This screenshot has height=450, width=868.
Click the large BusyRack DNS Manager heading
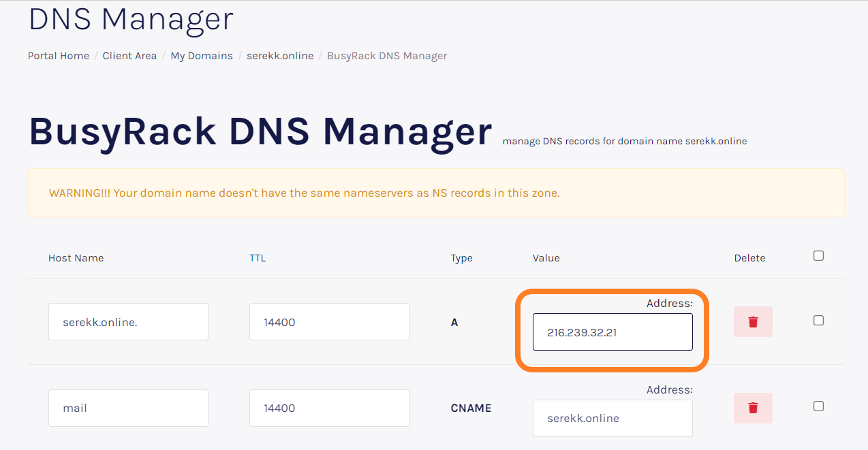(260, 131)
